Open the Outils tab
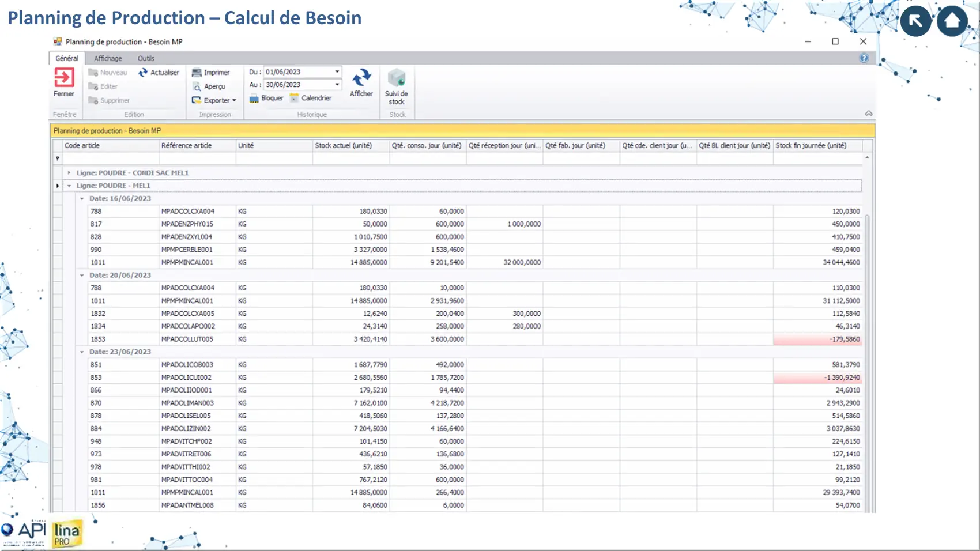The width and height of the screenshot is (980, 551). tap(146, 58)
